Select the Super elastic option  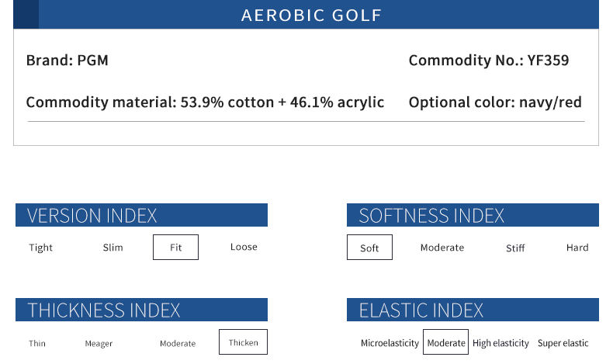coord(563,343)
